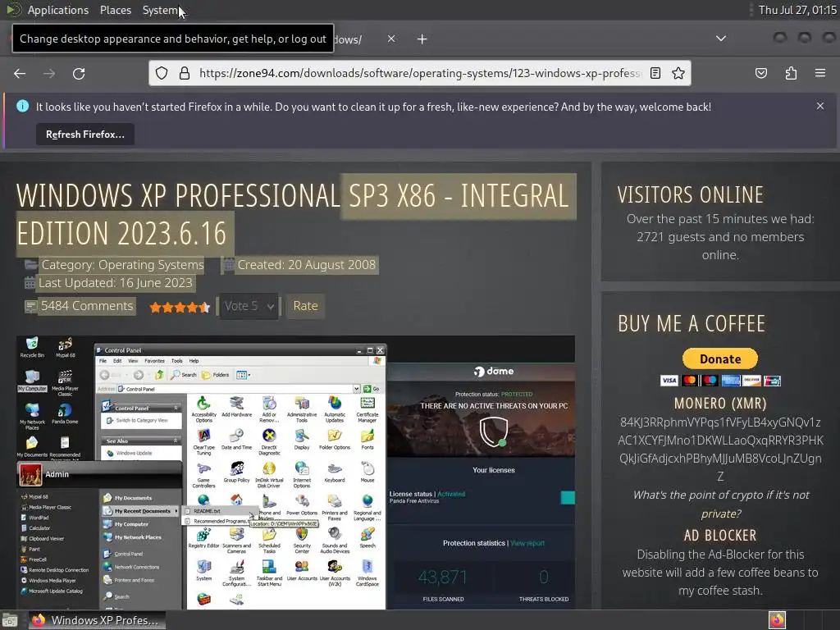Image resolution: width=840 pixels, height=630 pixels.
Task: Click the AD BLOCKER heading
Action: coord(720,535)
